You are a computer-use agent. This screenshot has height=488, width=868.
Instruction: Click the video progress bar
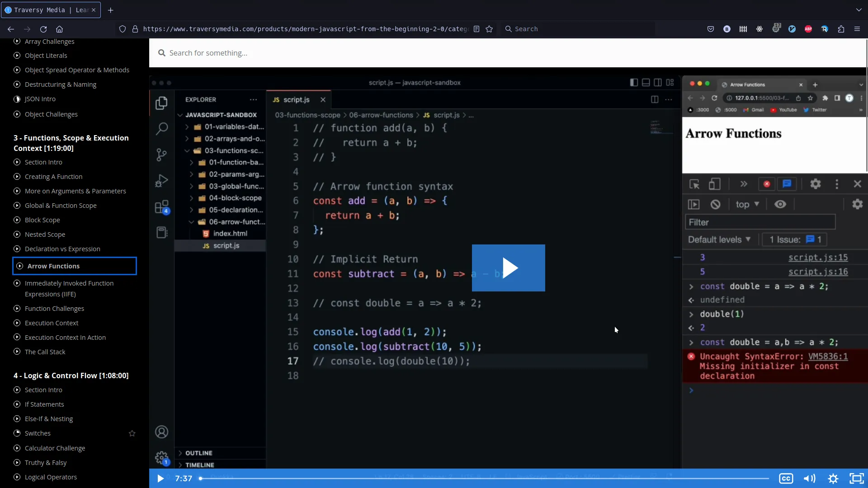tap(484, 479)
